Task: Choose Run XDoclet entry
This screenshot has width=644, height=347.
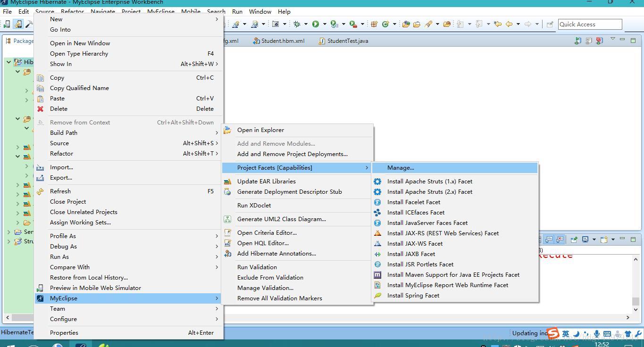Action: pos(297,206)
